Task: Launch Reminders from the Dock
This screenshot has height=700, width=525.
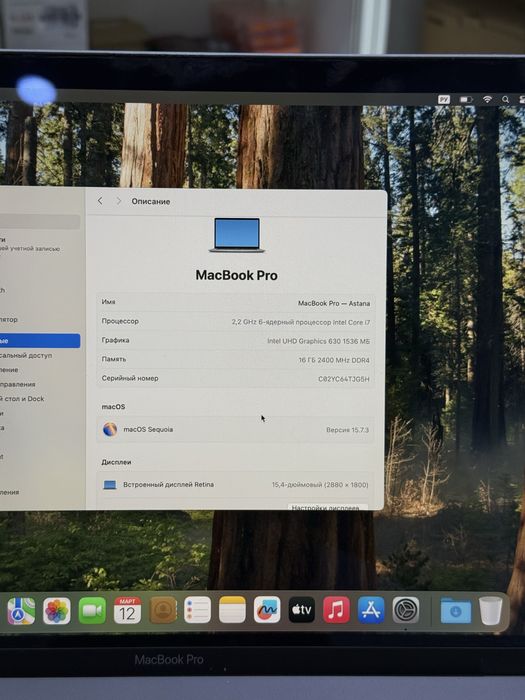Action: click(x=197, y=609)
